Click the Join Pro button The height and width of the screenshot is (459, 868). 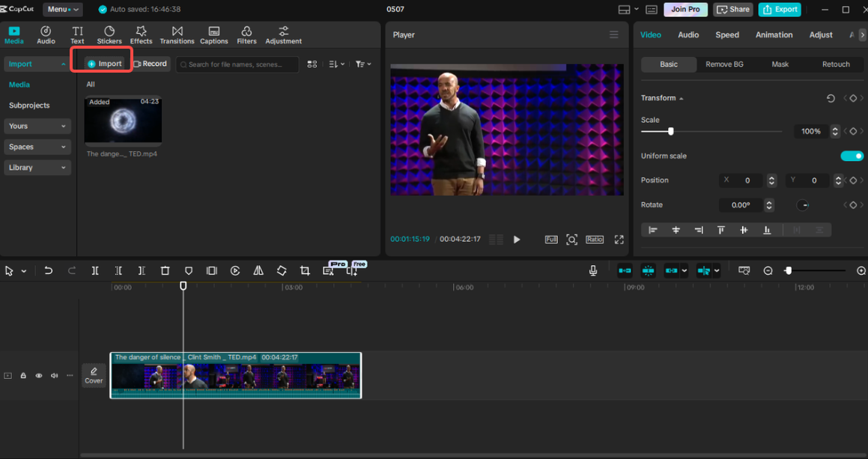pos(685,9)
